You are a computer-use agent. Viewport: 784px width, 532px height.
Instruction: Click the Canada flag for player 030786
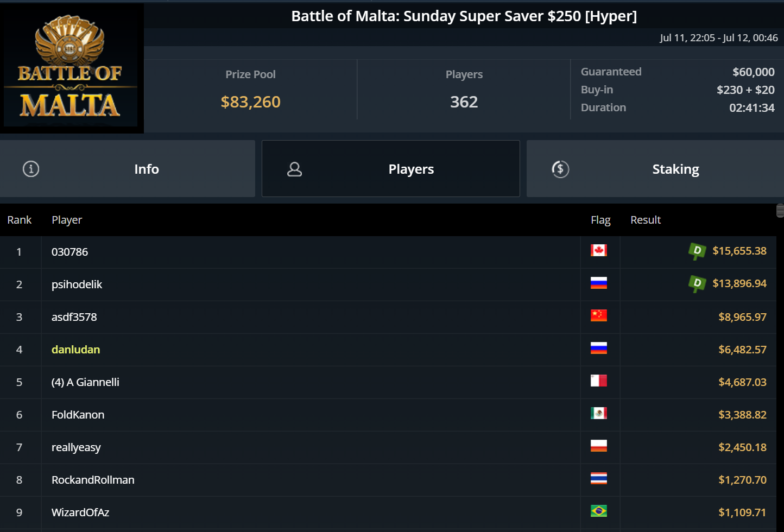(598, 250)
